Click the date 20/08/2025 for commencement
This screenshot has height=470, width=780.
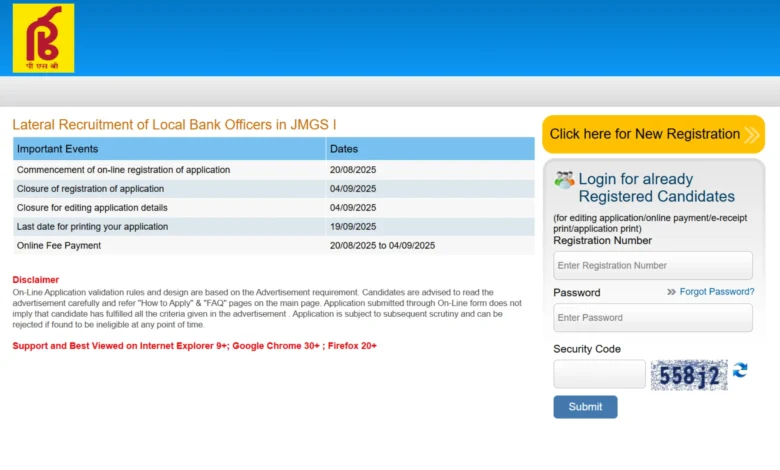click(353, 170)
